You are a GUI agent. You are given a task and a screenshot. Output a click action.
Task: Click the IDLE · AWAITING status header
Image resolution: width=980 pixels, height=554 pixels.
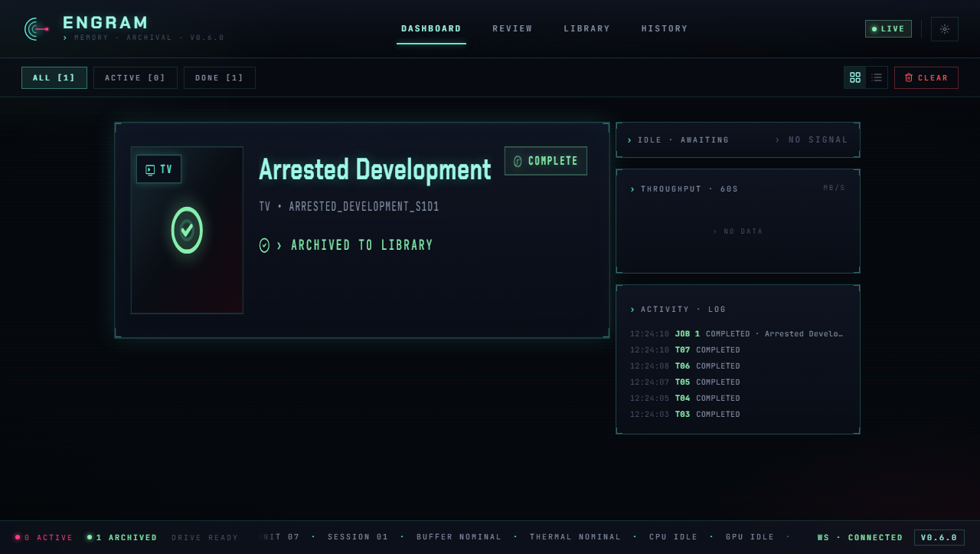click(x=678, y=140)
